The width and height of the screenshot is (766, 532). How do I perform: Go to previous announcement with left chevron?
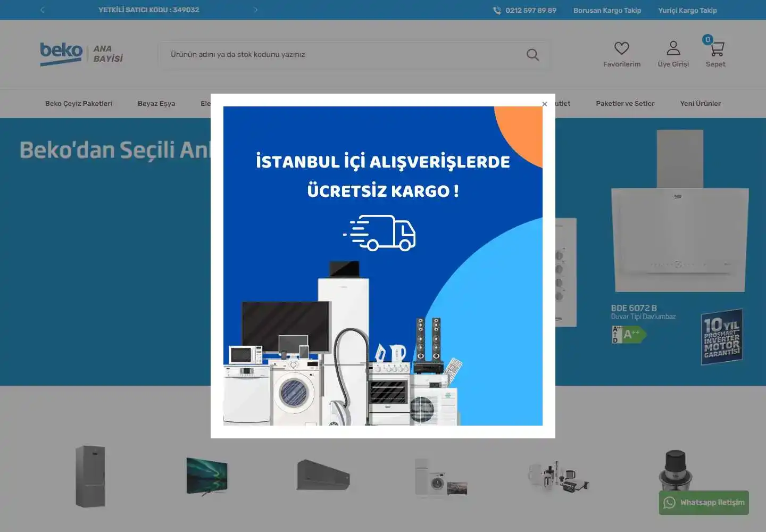pyautogui.click(x=42, y=10)
